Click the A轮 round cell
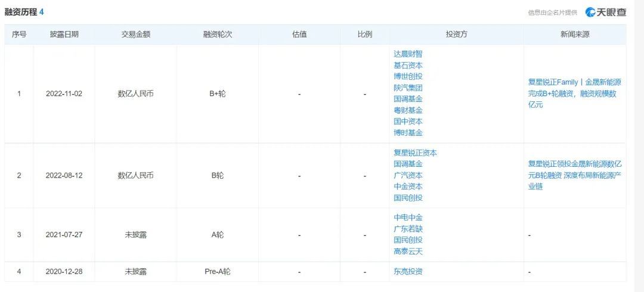This screenshot has width=644, height=292. pyautogui.click(x=218, y=235)
